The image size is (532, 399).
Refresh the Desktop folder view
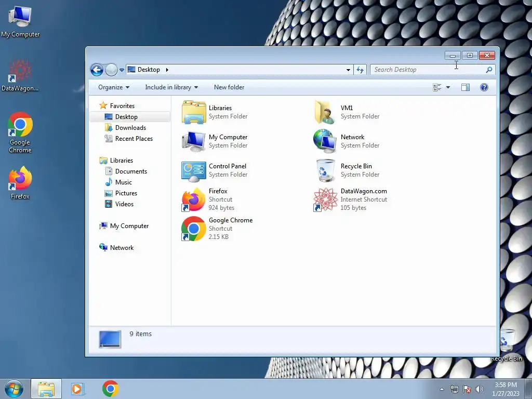coord(360,70)
